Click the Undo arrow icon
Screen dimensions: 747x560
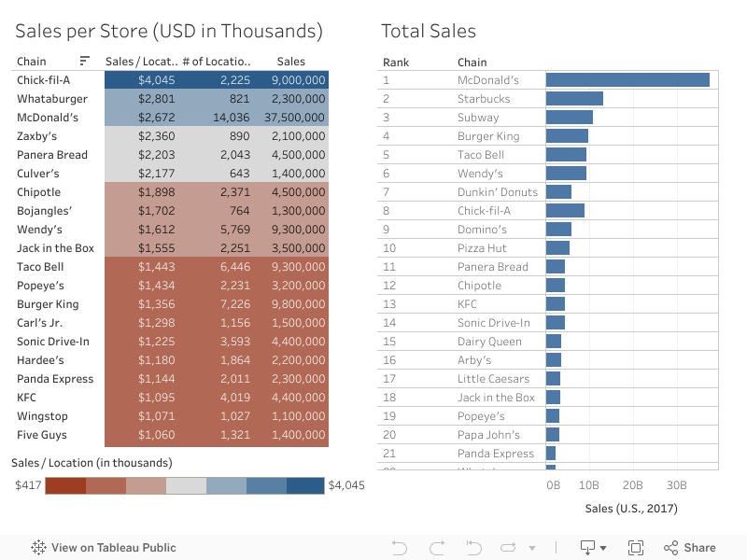click(x=400, y=548)
